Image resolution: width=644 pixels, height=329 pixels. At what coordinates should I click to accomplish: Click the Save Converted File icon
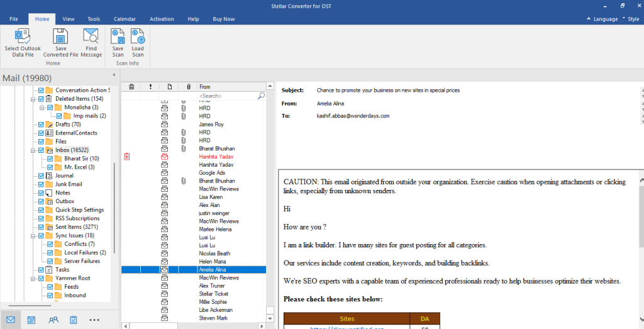click(x=60, y=37)
